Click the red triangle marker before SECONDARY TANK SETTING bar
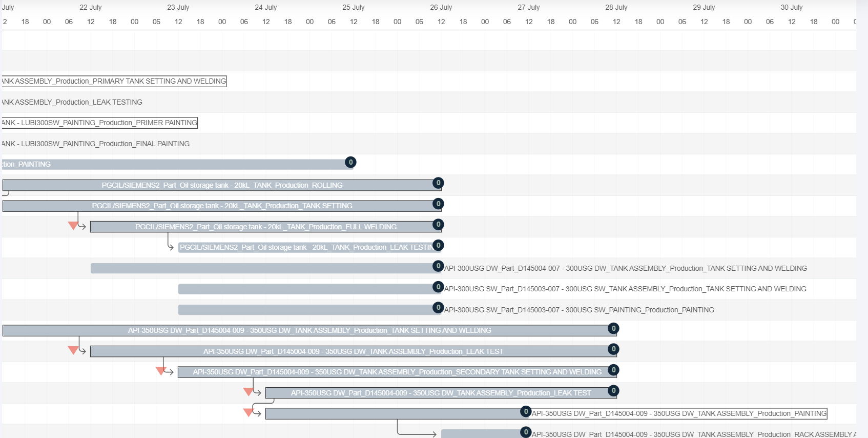 point(160,371)
